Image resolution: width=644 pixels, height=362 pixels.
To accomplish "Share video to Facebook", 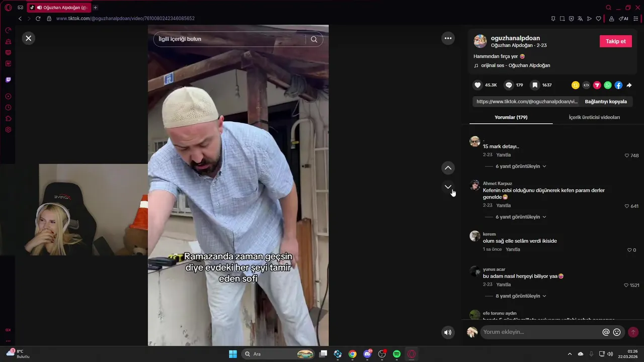I will 618,85.
